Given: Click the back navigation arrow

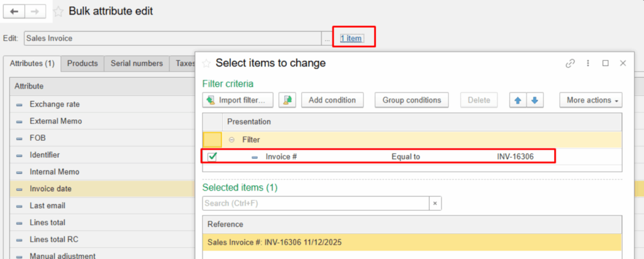Looking at the screenshot, I should (x=14, y=11).
